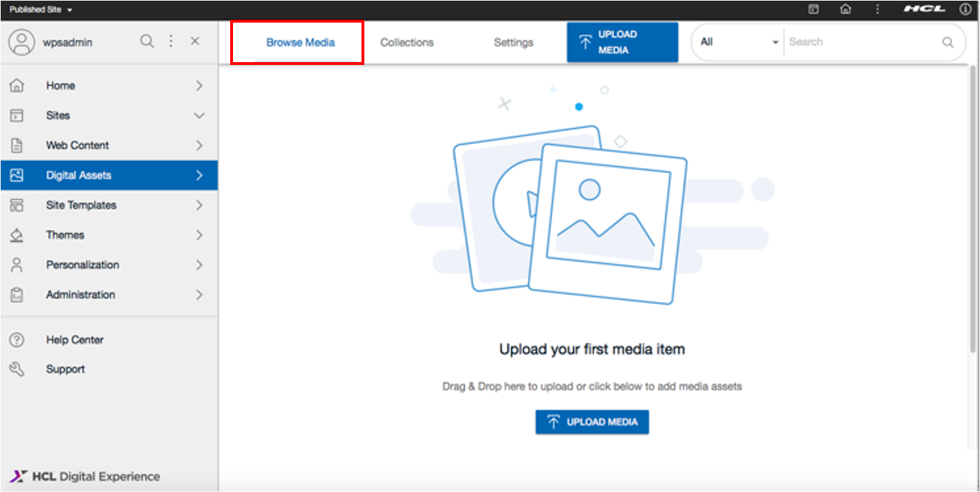Image resolution: width=980 pixels, height=492 pixels.
Task: Open the All media type filter dropdown
Action: click(739, 42)
